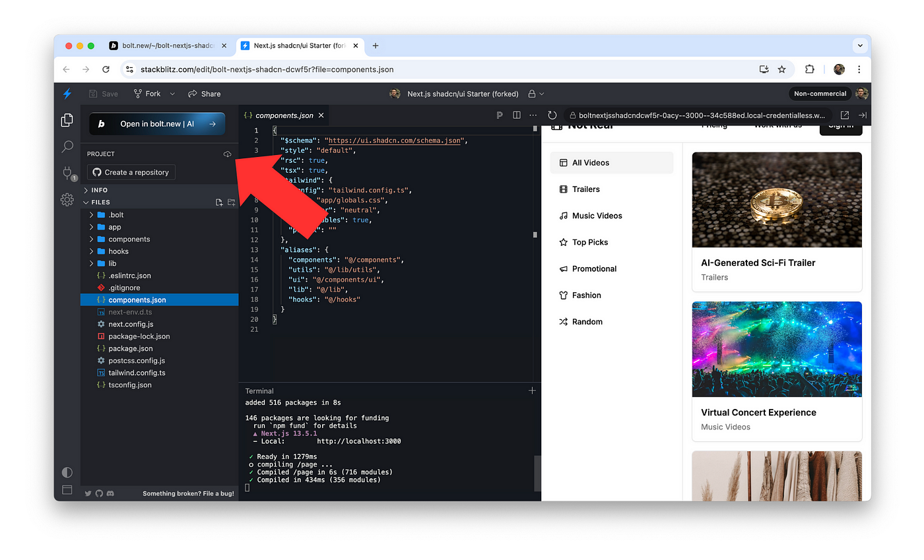Open the StackBlitz user avatar menu
This screenshot has height=560, width=924.
pyautogui.click(x=861, y=94)
